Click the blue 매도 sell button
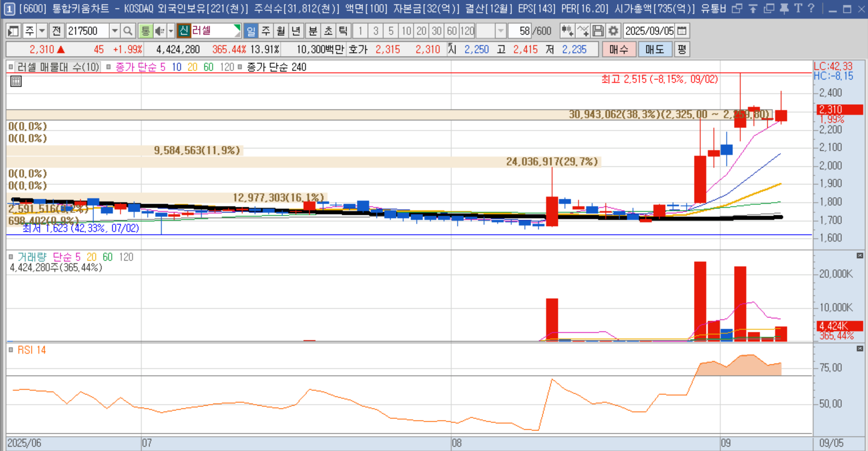The width and height of the screenshot is (868, 451). 654,50
